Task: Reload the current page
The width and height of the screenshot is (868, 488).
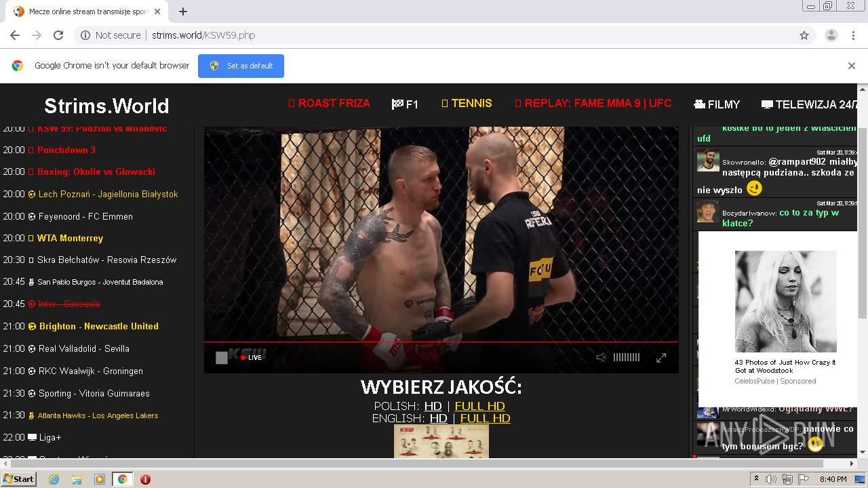Action: click(58, 35)
